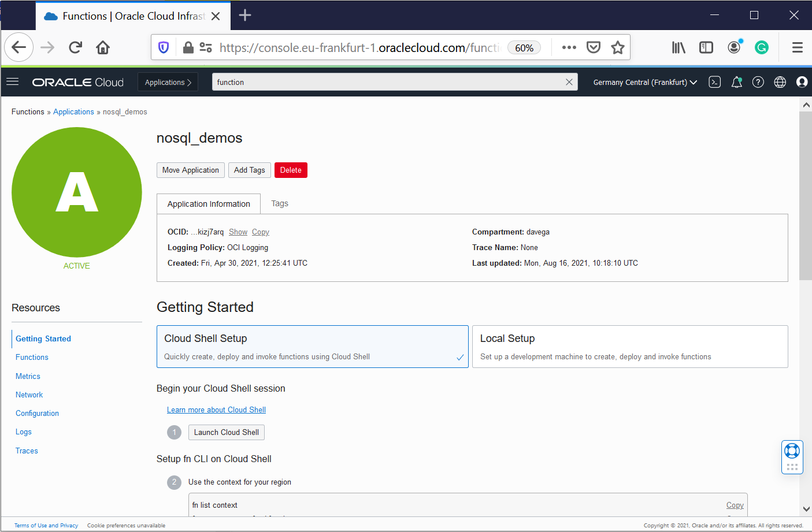The width and height of the screenshot is (812, 532).
Task: Click the Launch Cloud Shell button
Action: [227, 432]
